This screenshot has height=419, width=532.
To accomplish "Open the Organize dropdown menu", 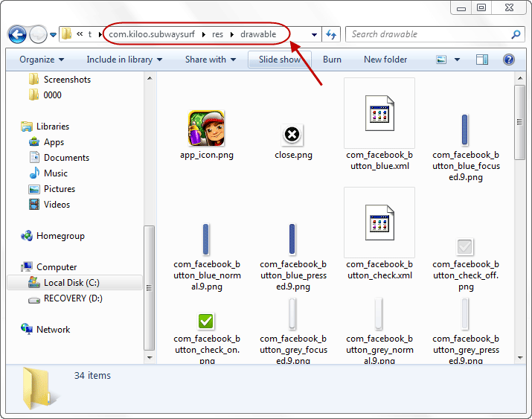I will click(42, 60).
